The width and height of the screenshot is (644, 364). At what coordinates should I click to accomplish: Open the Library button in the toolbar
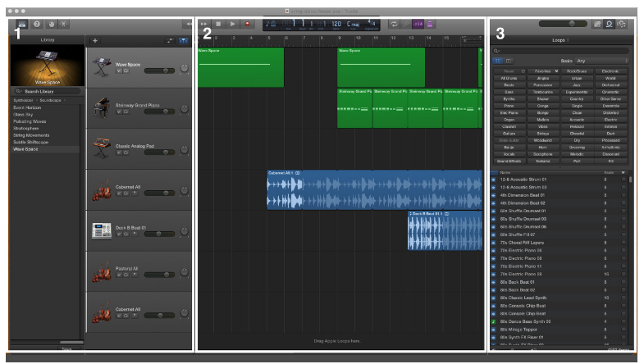[22, 25]
